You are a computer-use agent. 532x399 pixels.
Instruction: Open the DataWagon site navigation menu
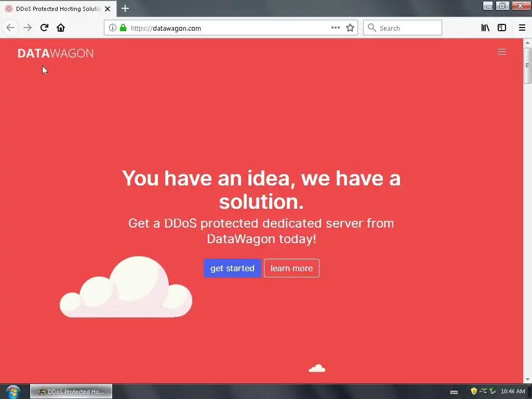point(502,51)
